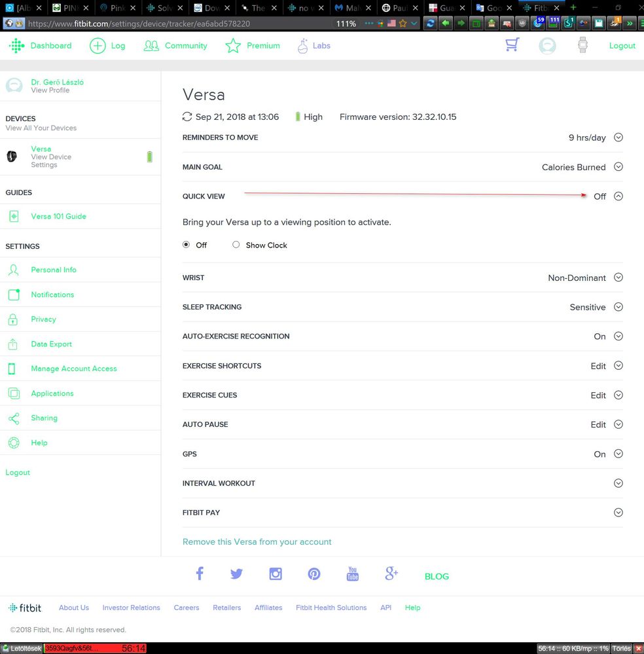
Task: Open Fitbit's YouTube page icon
Action: pyautogui.click(x=353, y=573)
